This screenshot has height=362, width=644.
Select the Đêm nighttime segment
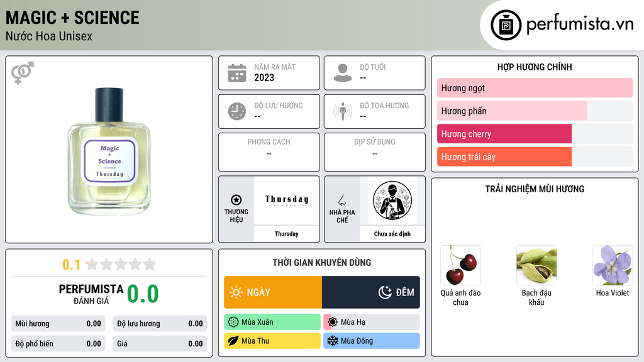[371, 292]
